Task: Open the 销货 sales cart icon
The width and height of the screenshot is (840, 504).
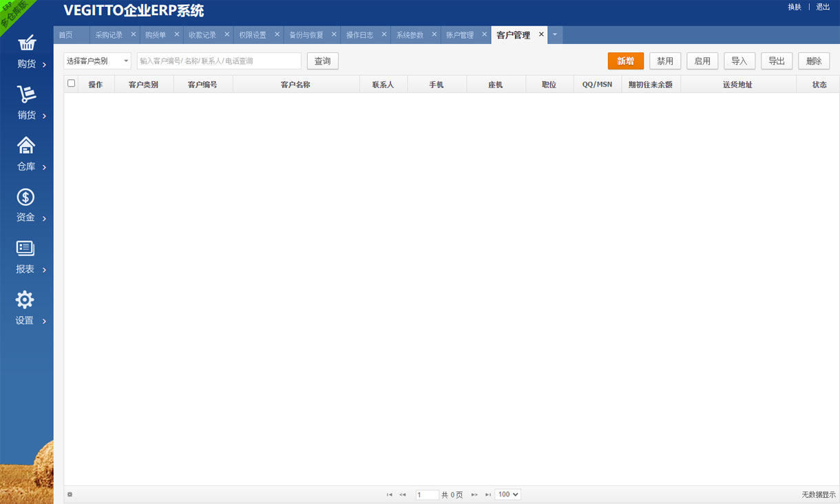Action: tap(26, 94)
